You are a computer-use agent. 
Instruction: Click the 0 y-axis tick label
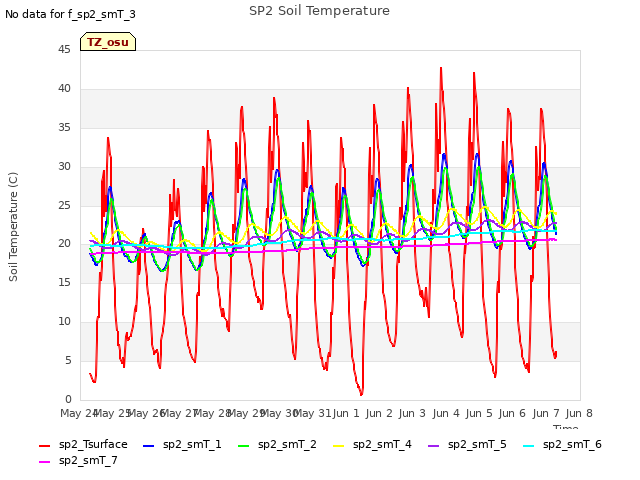[68, 399]
